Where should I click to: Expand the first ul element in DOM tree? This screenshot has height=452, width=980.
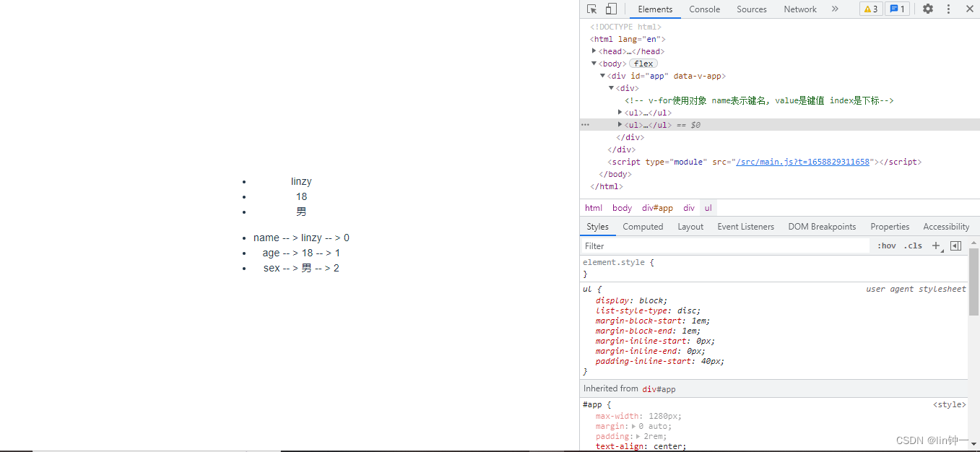click(x=620, y=112)
